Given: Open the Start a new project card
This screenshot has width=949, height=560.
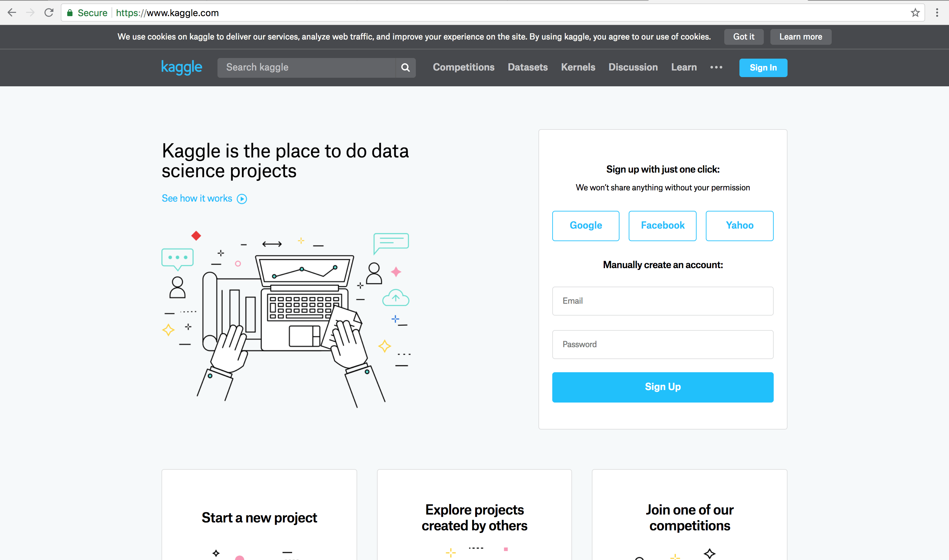Looking at the screenshot, I should coord(259,515).
